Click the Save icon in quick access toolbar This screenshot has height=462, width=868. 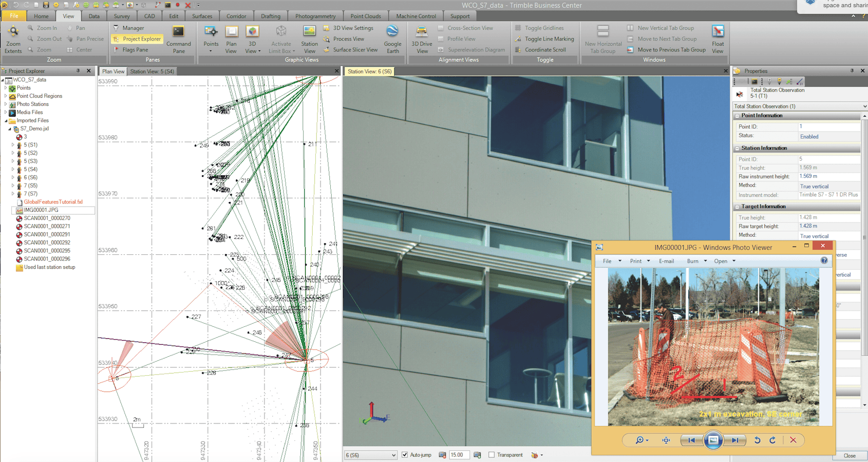pyautogui.click(x=46, y=5)
